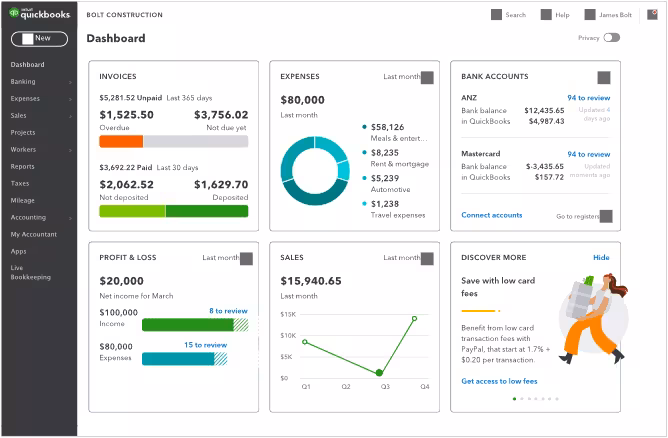Click ANZ bank balance $12,435.65
Screen dimensions: 668x438
click(x=544, y=110)
